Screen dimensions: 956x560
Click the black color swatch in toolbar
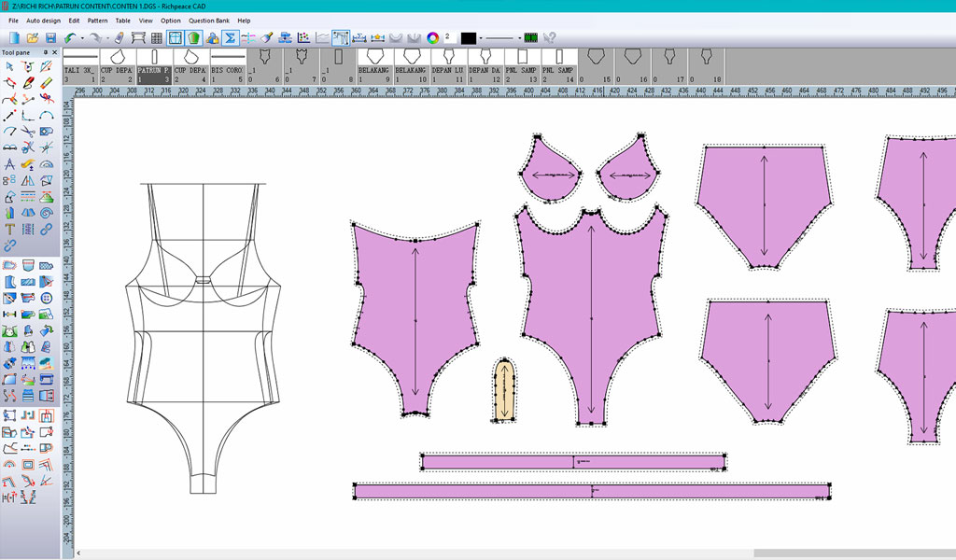[469, 38]
